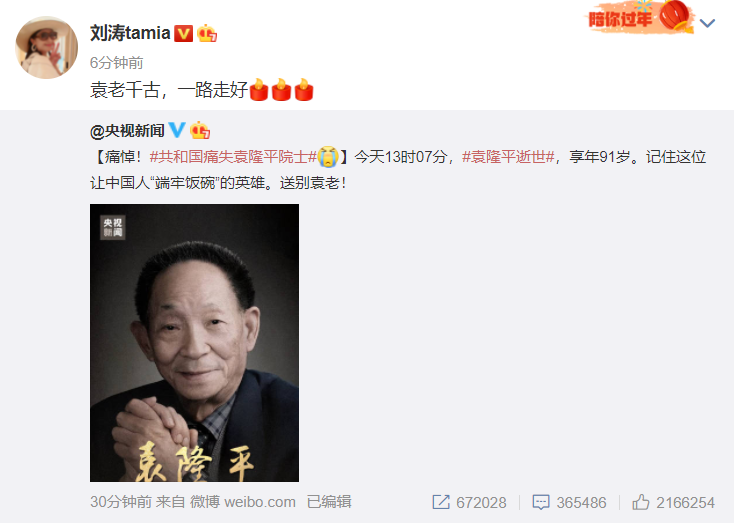Open the 刘涛tamia profile avatar

point(46,47)
